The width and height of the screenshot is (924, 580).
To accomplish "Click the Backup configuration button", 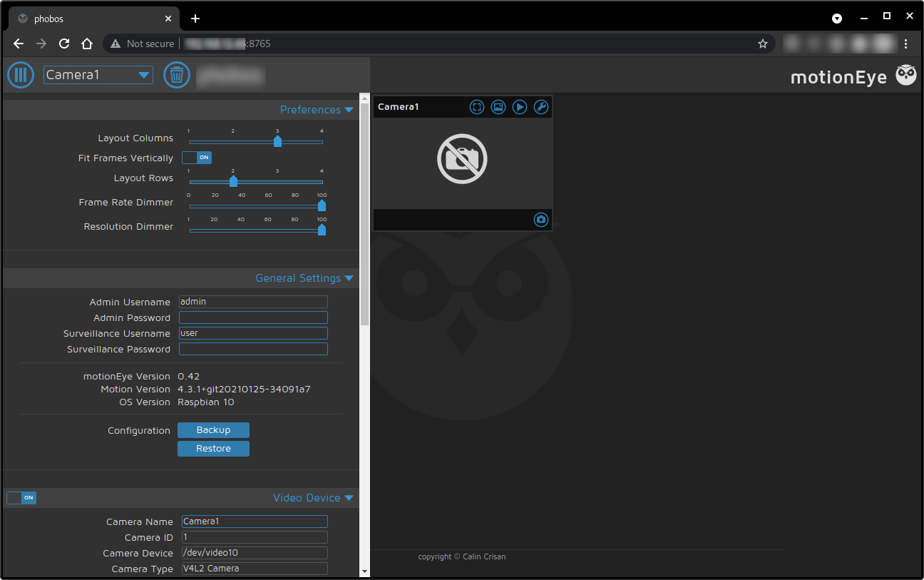I will (x=213, y=429).
